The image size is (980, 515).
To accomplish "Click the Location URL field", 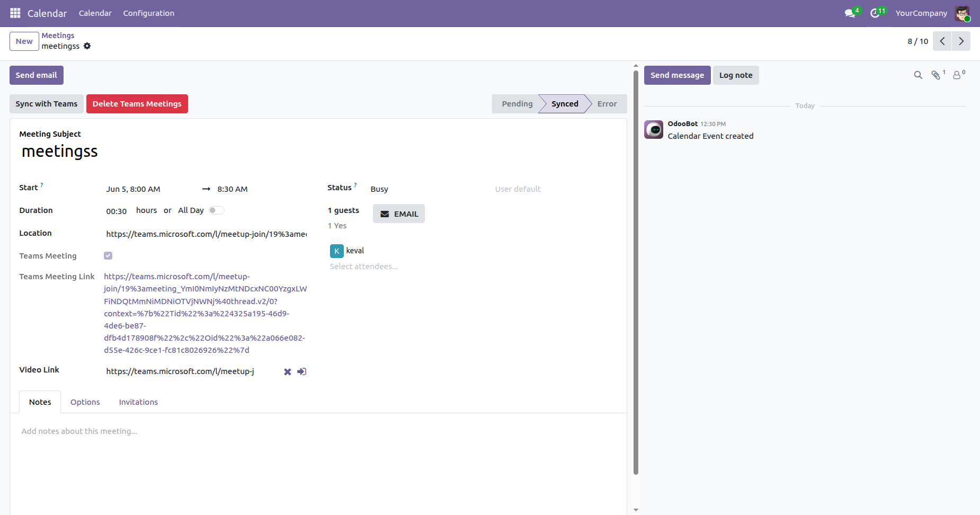I will (x=206, y=234).
